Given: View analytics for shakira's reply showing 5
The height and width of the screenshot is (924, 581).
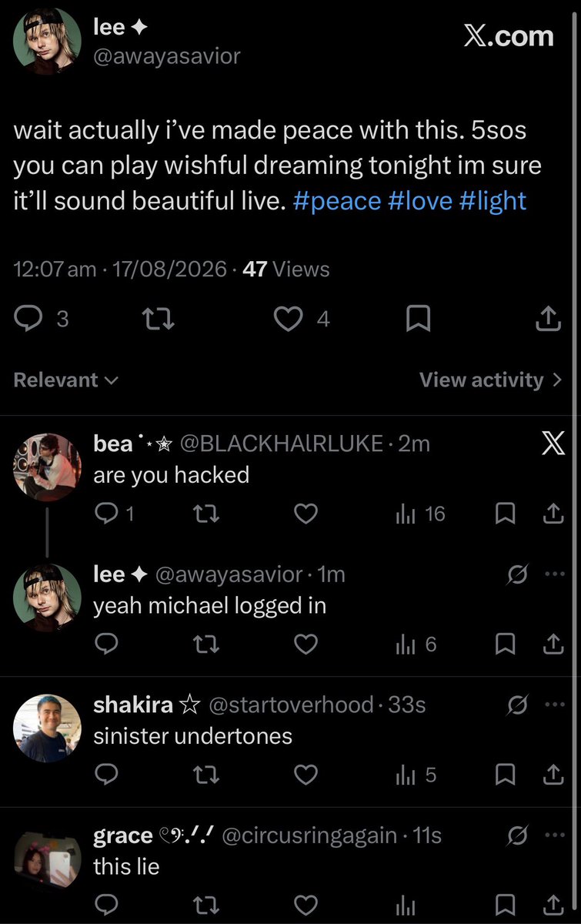Looking at the screenshot, I should pos(416,775).
